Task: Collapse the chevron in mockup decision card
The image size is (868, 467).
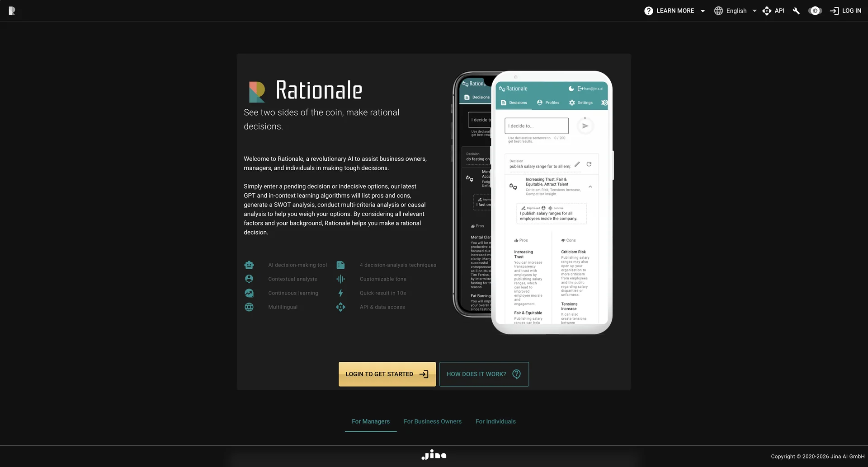Action: pyautogui.click(x=590, y=187)
